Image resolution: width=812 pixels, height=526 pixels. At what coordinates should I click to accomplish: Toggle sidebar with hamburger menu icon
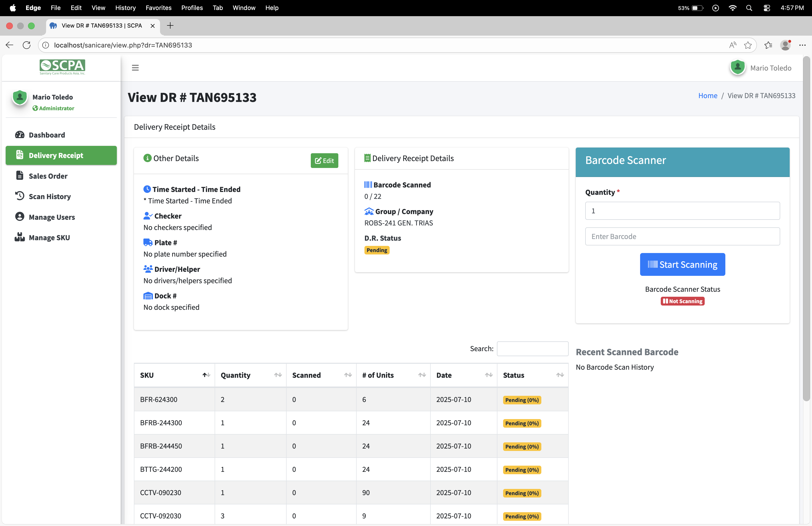135,68
